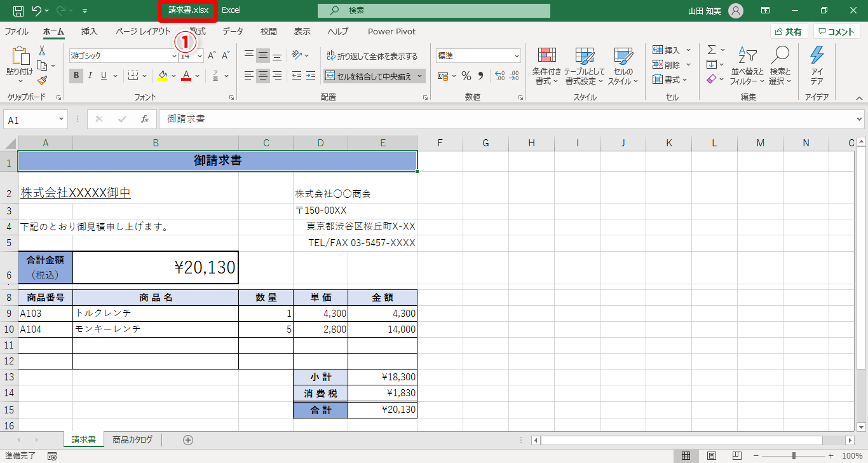Decrease font size with the small A icon

pyautogui.click(x=226, y=56)
